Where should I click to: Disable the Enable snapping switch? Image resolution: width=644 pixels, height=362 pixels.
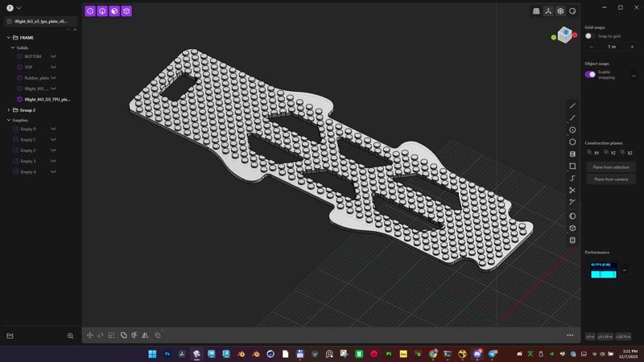coord(590,74)
